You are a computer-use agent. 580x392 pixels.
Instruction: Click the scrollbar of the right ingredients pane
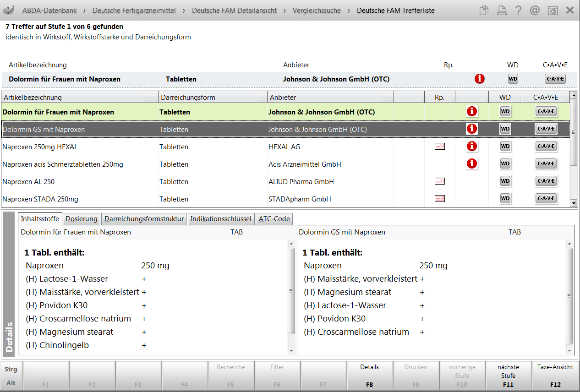pyautogui.click(x=569, y=296)
